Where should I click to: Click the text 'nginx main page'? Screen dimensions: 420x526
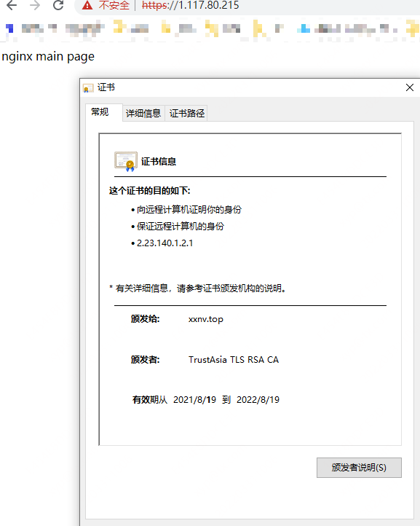point(48,56)
